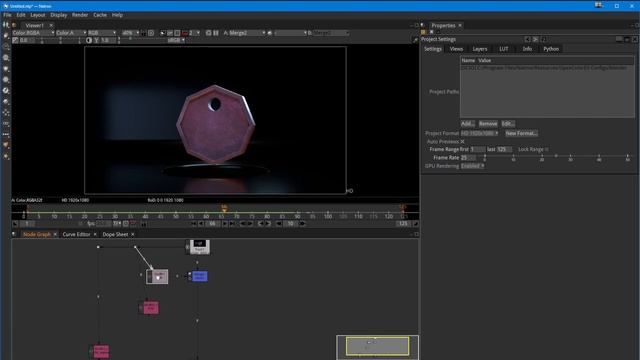Click the Frame Rate value field

(x=468, y=158)
